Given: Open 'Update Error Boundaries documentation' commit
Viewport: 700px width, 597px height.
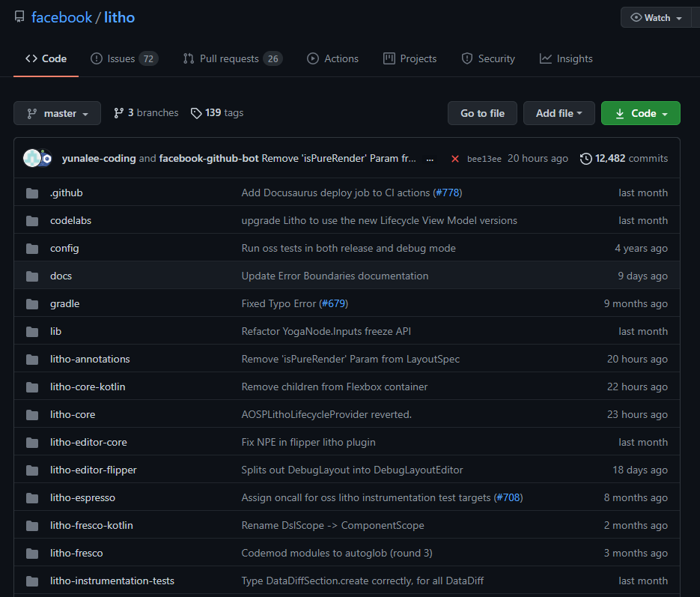Looking at the screenshot, I should coord(335,276).
